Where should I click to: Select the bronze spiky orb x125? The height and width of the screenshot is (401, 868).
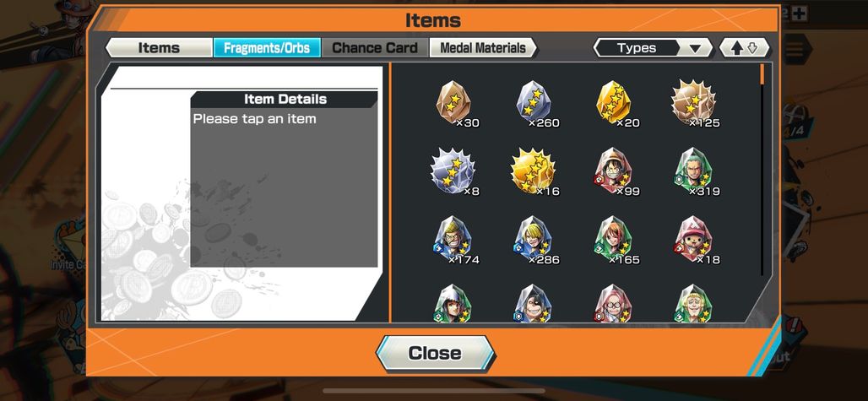coord(694,104)
